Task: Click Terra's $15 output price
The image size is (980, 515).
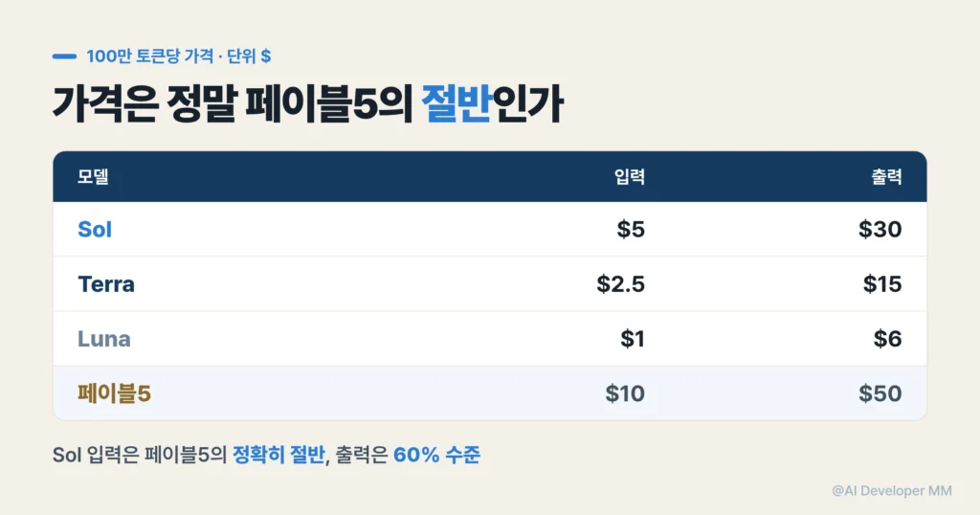Action: 882,284
